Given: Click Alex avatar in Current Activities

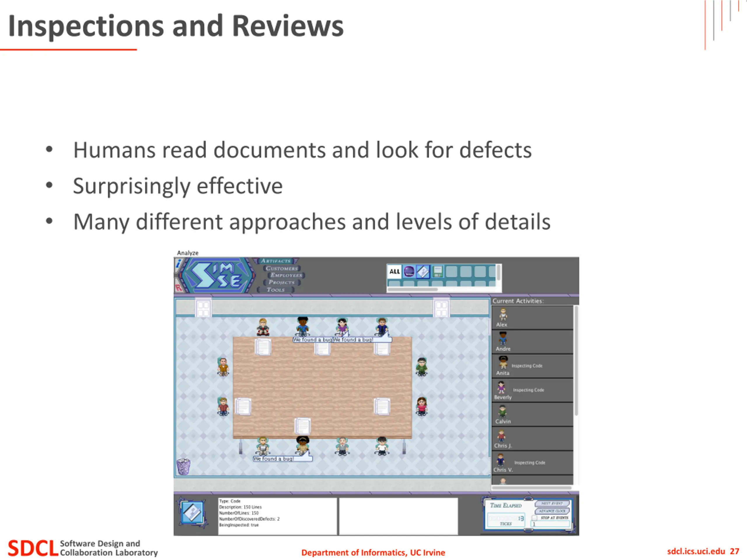Looking at the screenshot, I should (x=503, y=315).
